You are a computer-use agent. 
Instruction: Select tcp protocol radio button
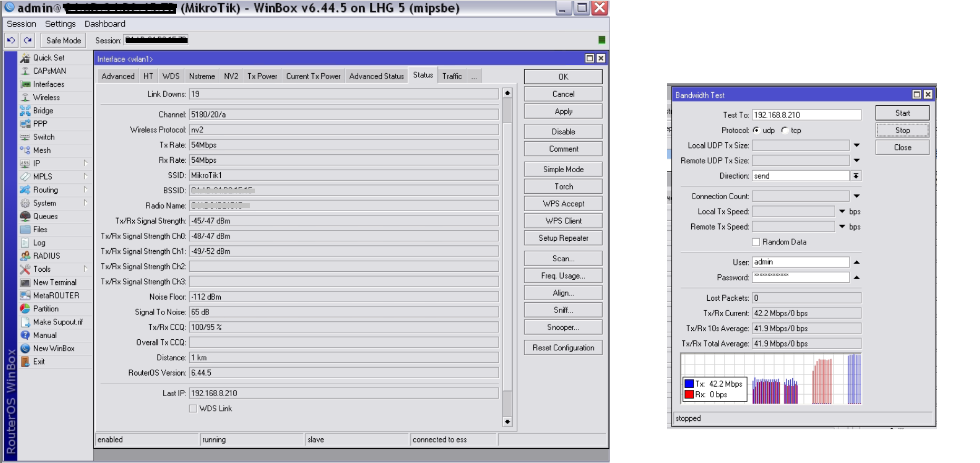785,130
